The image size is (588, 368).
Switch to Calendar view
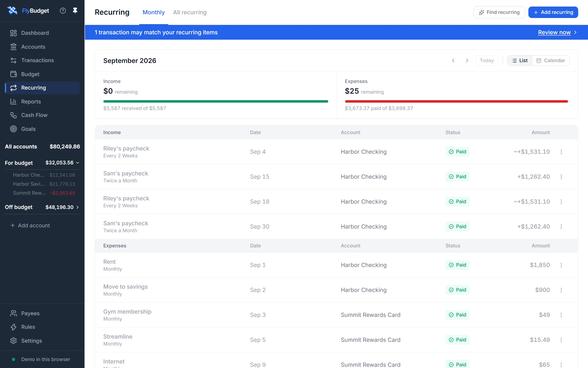point(551,61)
